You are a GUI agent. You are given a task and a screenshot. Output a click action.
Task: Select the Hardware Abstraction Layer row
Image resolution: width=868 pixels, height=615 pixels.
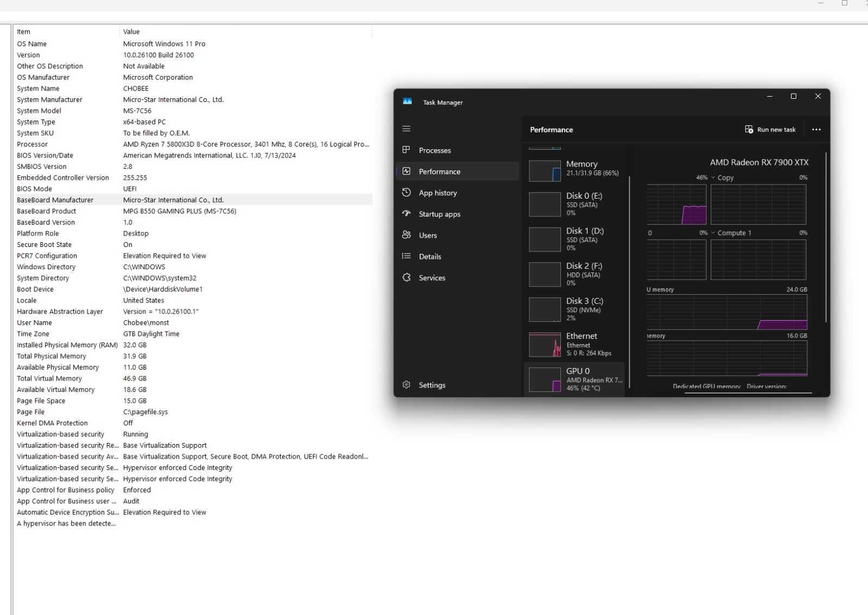(193, 311)
